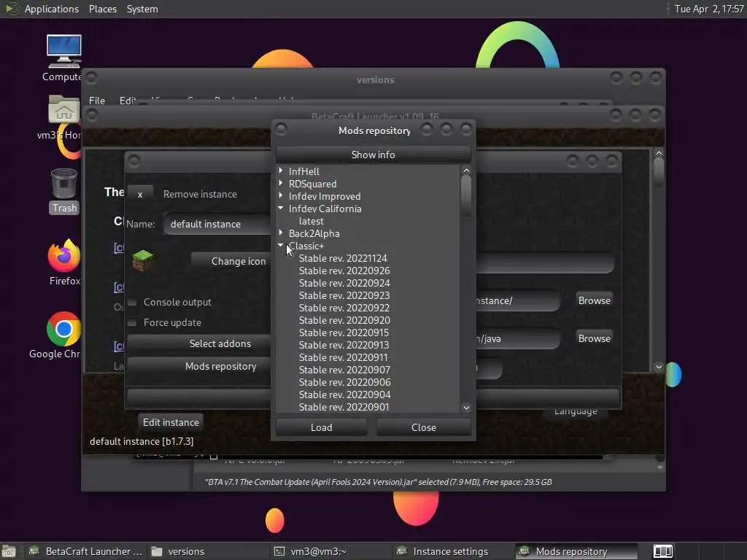The height and width of the screenshot is (560, 747).
Task: Click the instance Name input field
Action: click(x=217, y=224)
